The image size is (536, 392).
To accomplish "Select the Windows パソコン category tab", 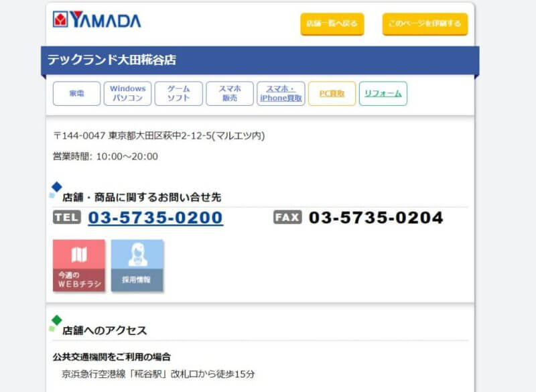I will (x=127, y=93).
